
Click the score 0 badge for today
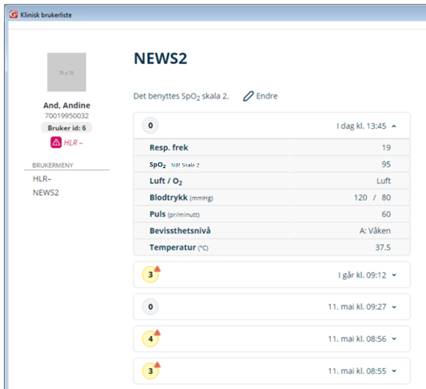pyautogui.click(x=150, y=126)
